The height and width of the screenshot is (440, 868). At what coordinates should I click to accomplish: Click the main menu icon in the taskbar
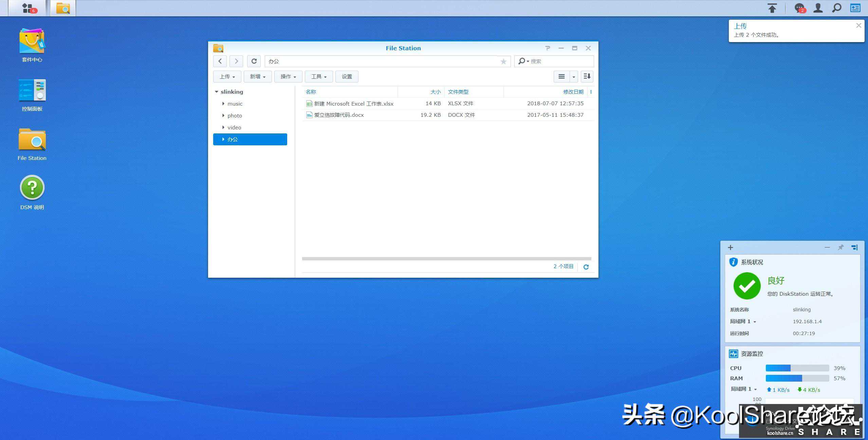coord(27,8)
